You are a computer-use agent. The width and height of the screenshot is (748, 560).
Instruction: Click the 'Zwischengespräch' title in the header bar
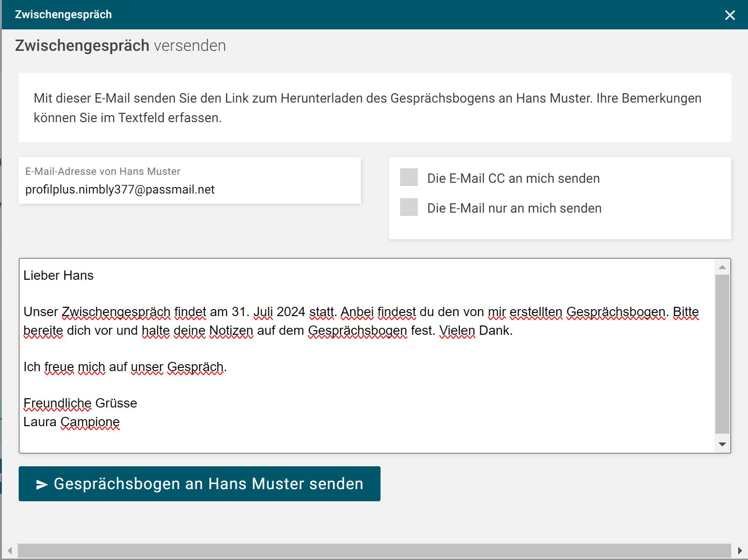[63, 14]
